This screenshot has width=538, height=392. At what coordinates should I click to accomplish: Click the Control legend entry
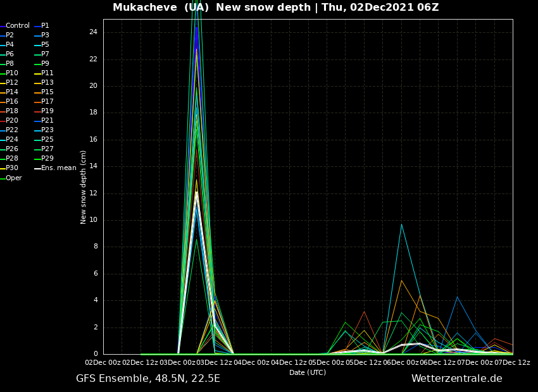[17, 26]
